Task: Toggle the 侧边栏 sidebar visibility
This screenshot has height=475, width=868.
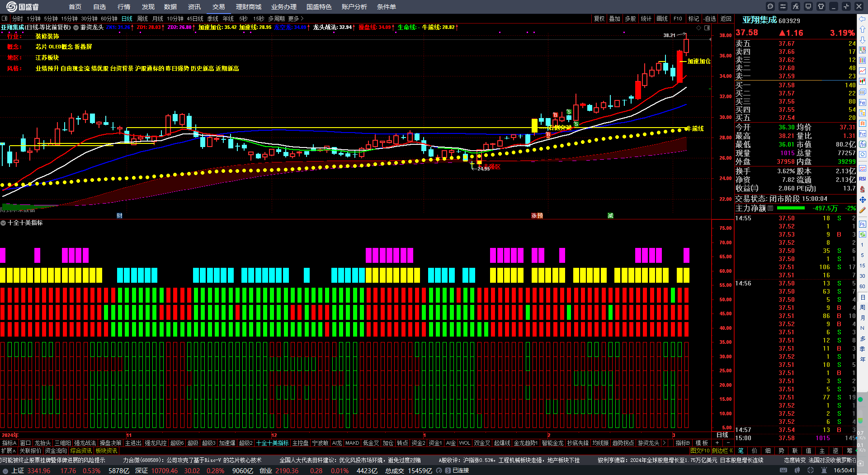Action: (x=722, y=451)
